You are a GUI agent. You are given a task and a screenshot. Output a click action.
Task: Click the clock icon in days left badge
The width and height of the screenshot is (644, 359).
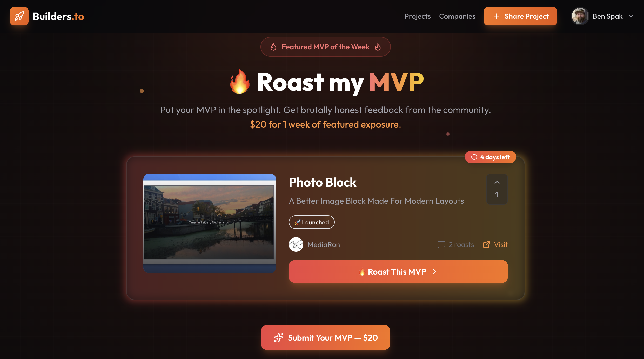tap(474, 157)
